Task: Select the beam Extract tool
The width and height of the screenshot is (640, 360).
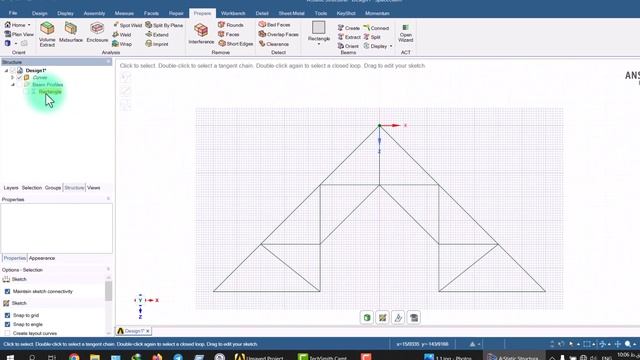Action: click(349, 37)
